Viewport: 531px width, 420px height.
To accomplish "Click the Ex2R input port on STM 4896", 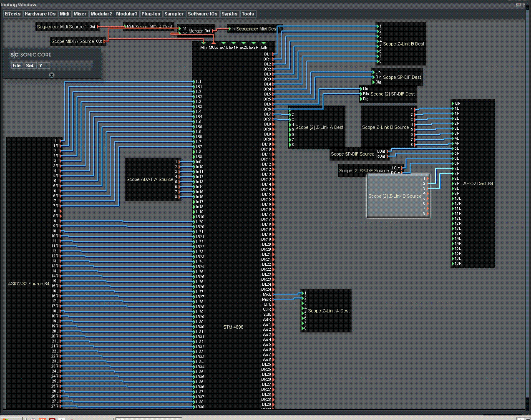I will [254, 43].
